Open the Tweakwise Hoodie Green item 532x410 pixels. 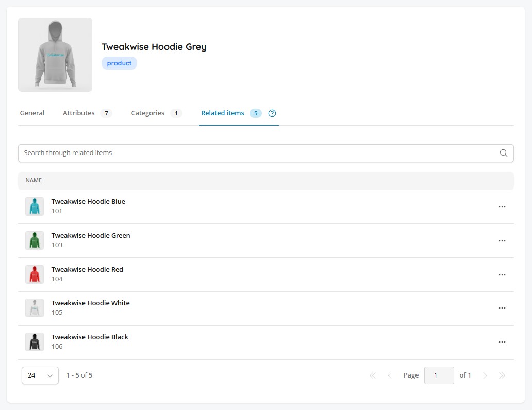click(x=91, y=236)
